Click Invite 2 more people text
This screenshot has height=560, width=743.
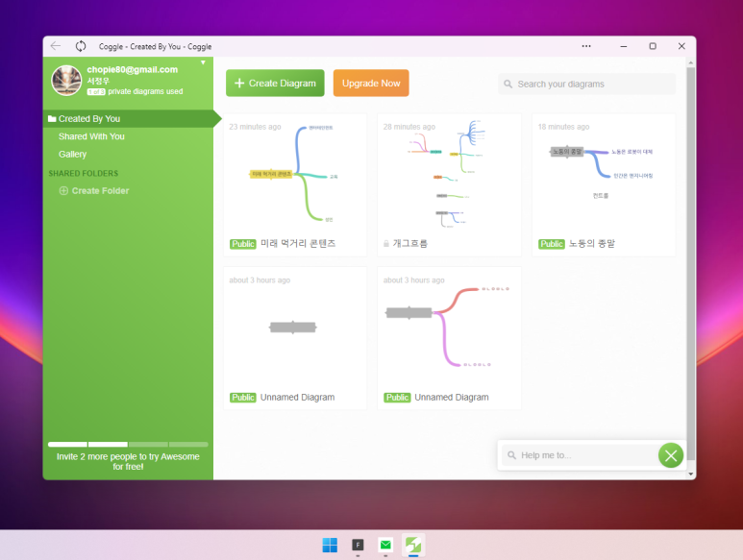128,461
